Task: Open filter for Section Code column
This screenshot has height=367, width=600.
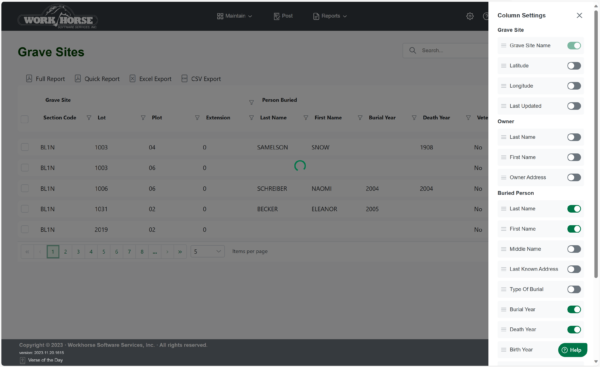Action: pos(89,117)
